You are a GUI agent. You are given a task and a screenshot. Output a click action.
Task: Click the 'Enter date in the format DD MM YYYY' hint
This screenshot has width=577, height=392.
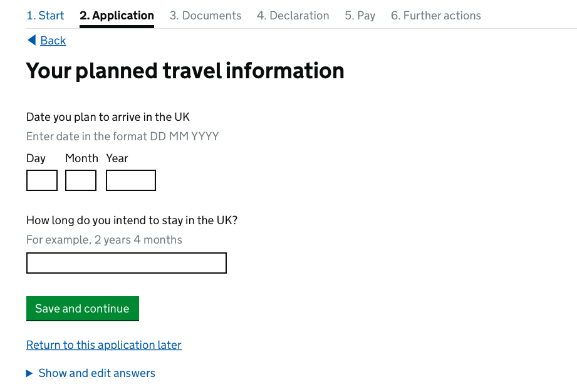click(x=123, y=137)
